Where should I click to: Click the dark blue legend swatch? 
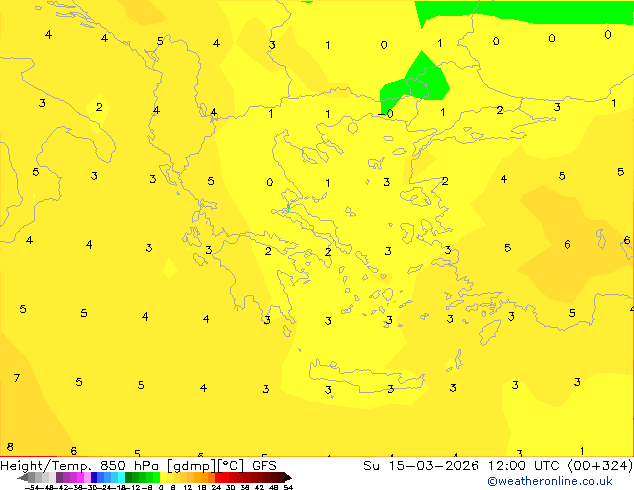(94, 477)
